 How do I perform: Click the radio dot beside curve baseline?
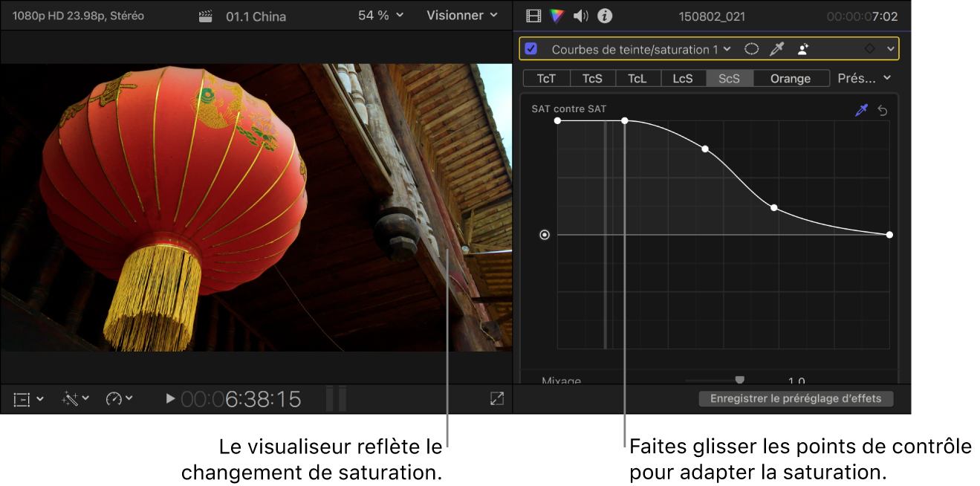545,235
